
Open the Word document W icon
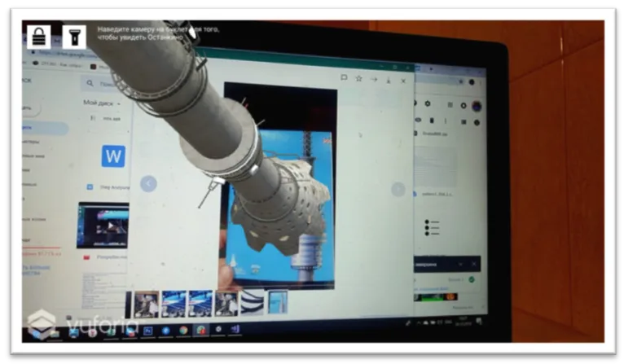(x=113, y=156)
